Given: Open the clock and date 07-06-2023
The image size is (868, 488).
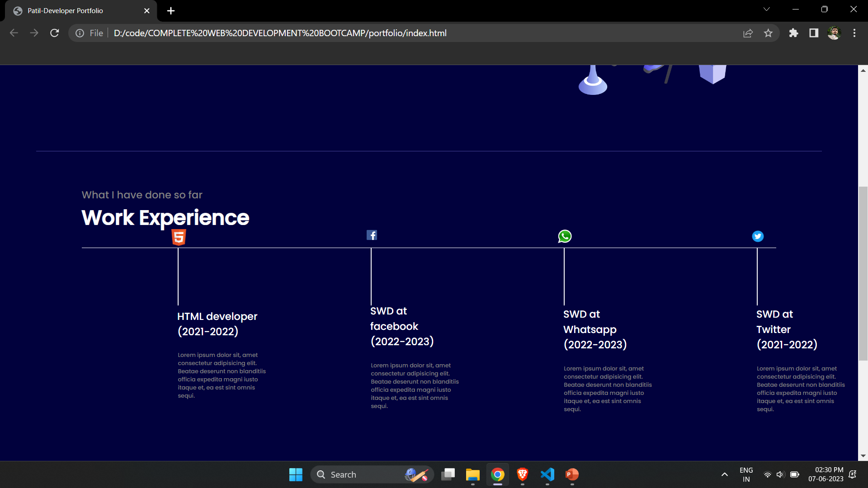Looking at the screenshot, I should 826,474.
